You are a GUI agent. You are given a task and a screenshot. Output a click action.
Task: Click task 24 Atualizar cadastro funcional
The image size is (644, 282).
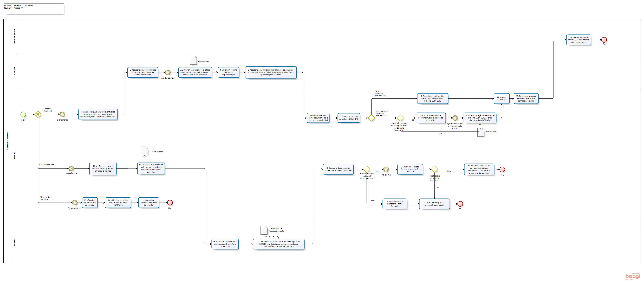coord(118,203)
